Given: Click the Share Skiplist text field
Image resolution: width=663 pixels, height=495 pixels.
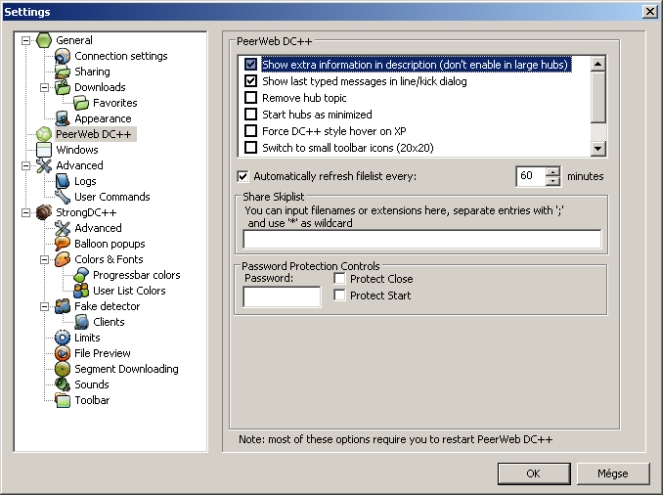Looking at the screenshot, I should pos(421,239).
